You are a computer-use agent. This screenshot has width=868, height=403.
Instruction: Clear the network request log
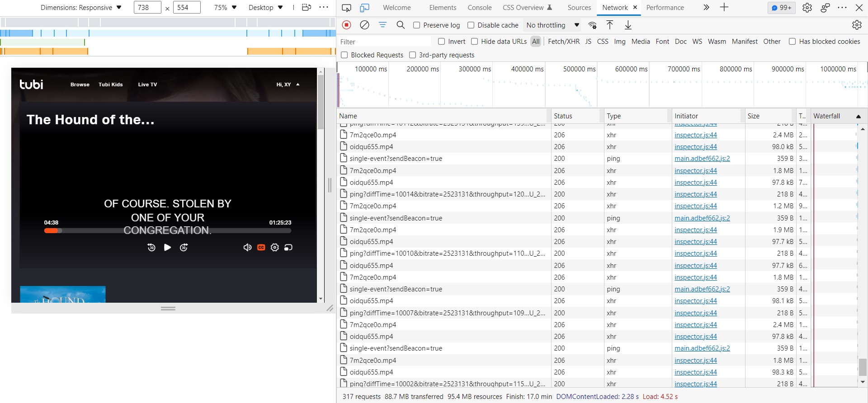point(364,25)
